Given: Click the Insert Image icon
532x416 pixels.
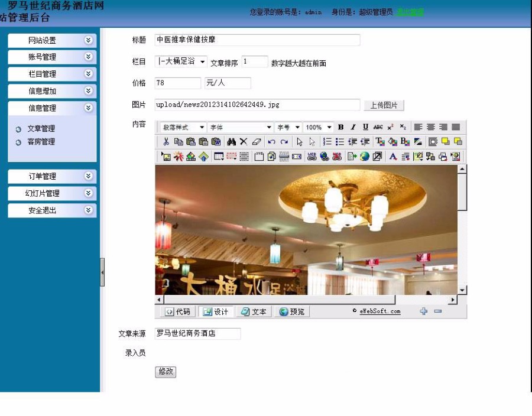Looking at the screenshot, I should (167, 156).
